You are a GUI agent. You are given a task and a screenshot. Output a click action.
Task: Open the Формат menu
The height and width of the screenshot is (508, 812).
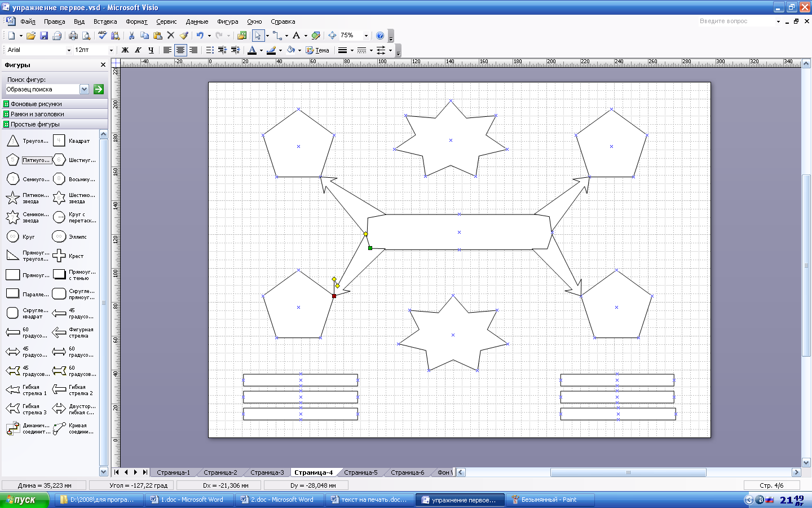(136, 21)
